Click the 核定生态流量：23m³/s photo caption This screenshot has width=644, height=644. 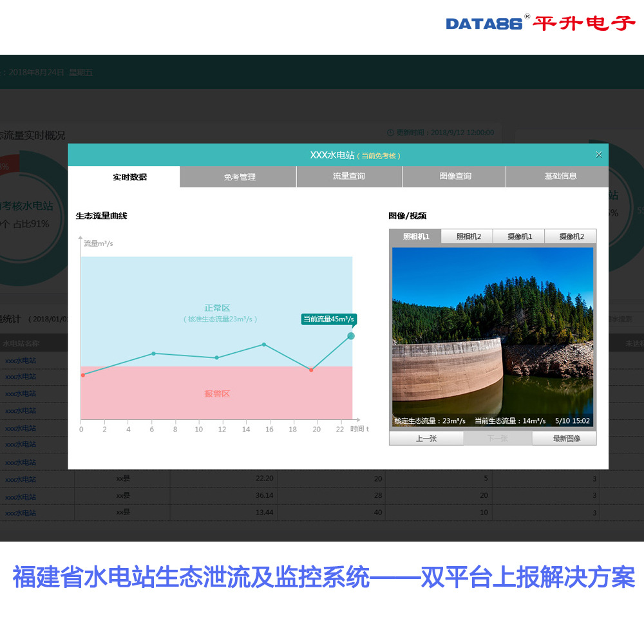pyautogui.click(x=430, y=421)
